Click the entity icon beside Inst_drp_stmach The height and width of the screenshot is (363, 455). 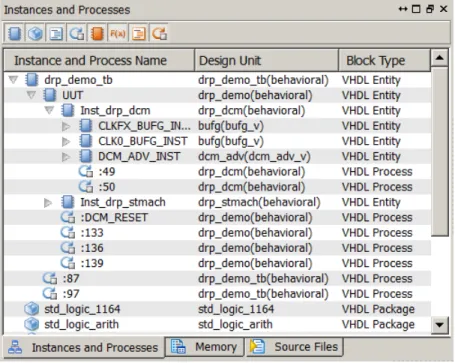[x=68, y=202]
